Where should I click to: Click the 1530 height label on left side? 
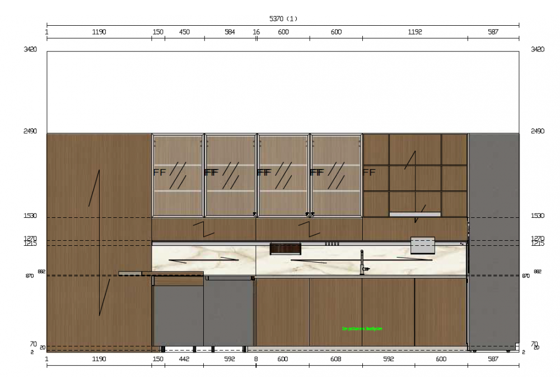30,216
